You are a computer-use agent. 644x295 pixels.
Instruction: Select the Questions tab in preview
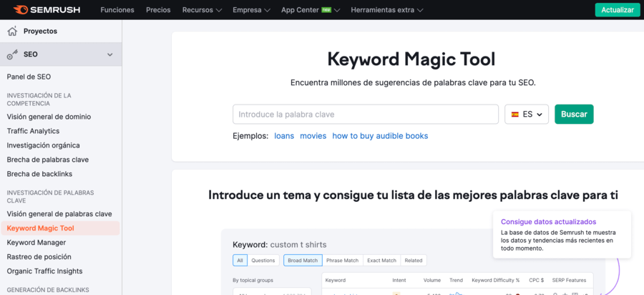point(263,260)
